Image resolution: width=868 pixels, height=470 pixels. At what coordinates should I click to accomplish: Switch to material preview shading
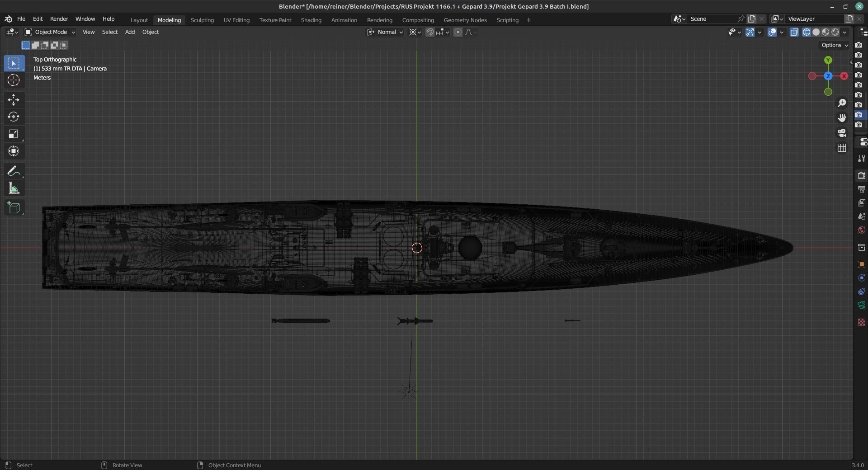click(826, 32)
